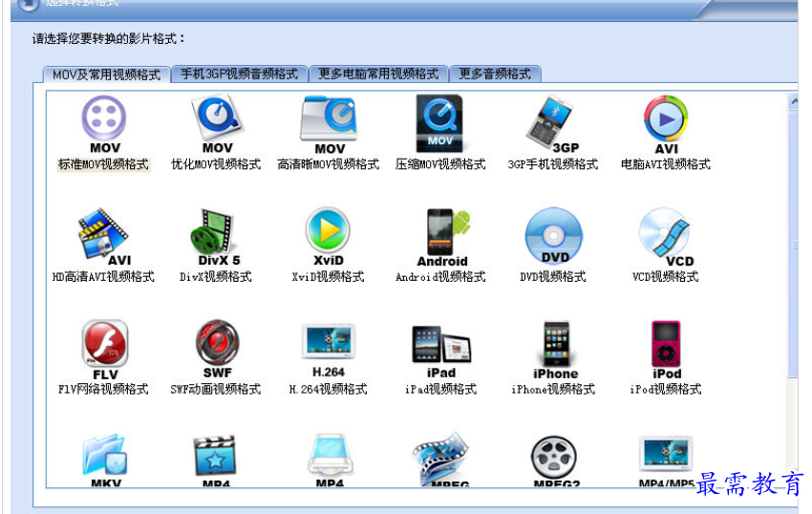Viewport: 812px width, 514px height.
Task: Open the 手机3GP视频音频格式 tab
Action: click(240, 75)
